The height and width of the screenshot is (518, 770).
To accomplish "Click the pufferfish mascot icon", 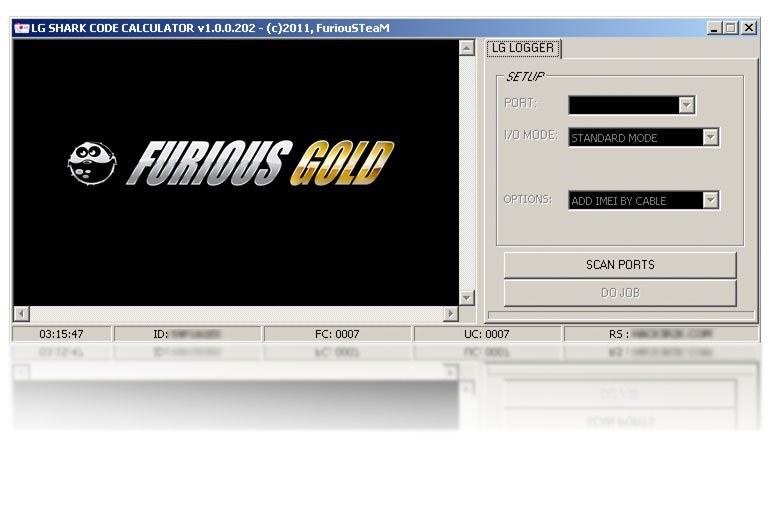I will click(x=91, y=161).
